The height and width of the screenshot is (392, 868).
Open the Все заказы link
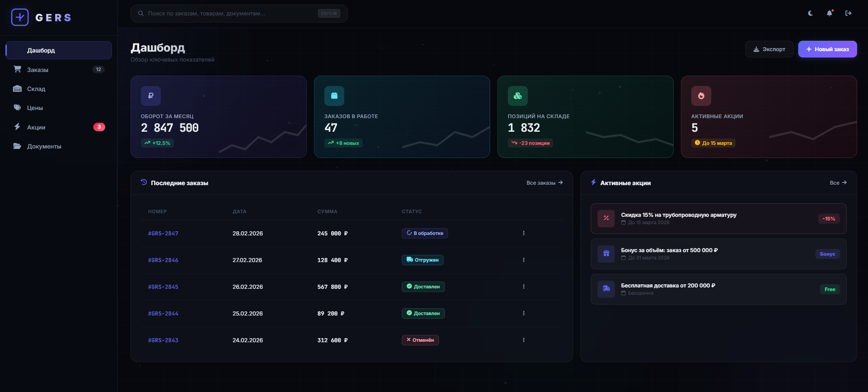(544, 183)
